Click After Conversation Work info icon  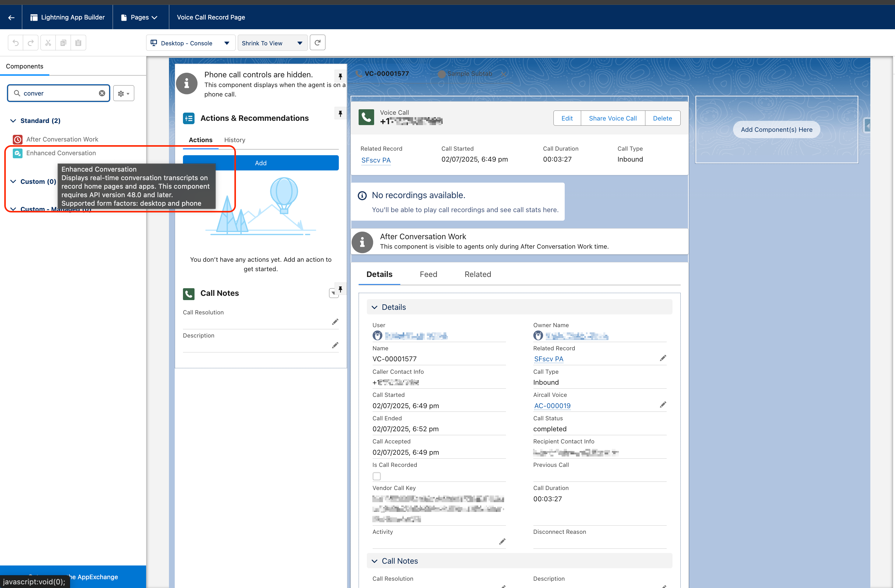362,242
